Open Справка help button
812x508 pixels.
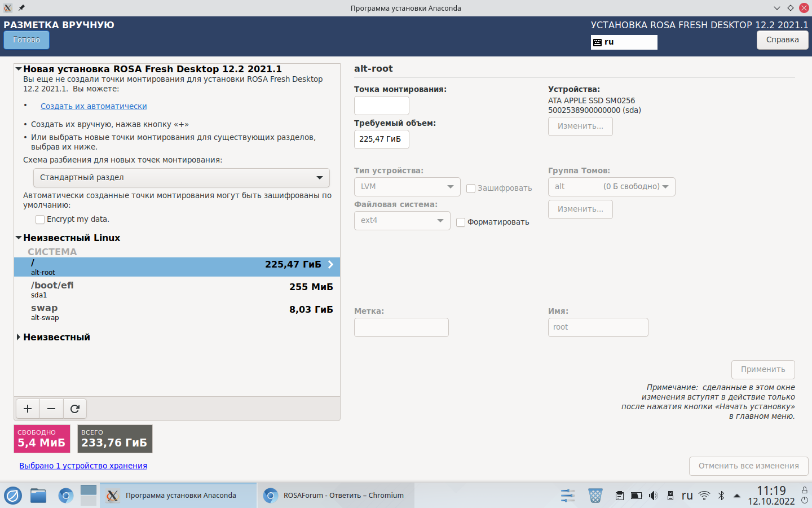click(782, 40)
